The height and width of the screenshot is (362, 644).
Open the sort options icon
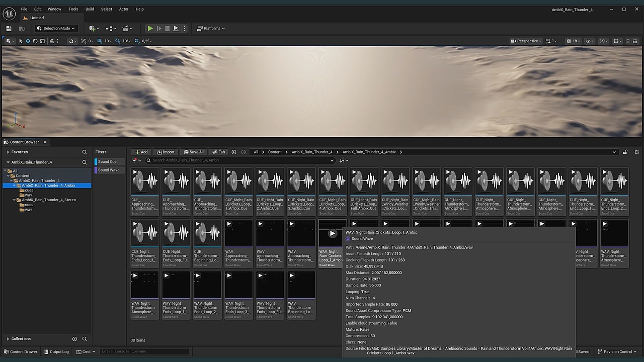tap(344, 160)
